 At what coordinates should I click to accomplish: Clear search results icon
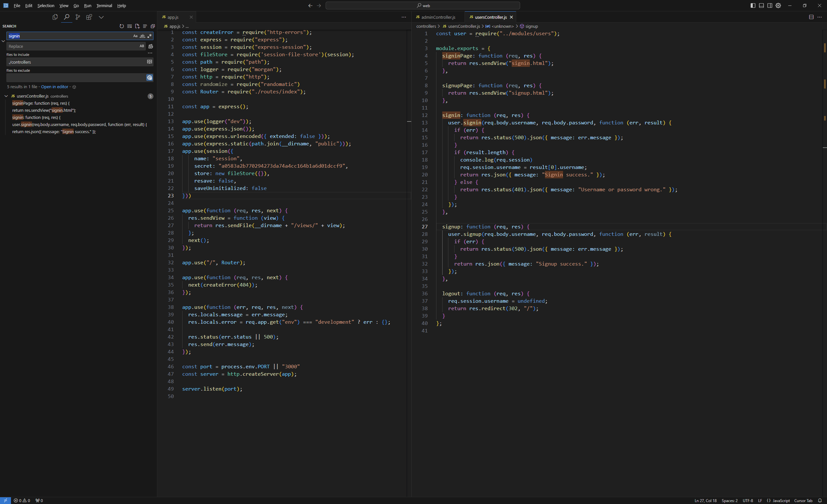129,26
